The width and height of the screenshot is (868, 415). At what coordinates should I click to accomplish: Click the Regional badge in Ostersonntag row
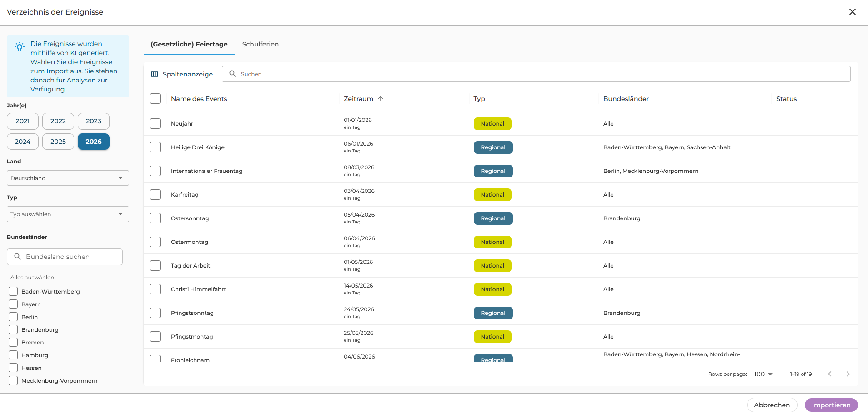click(493, 218)
